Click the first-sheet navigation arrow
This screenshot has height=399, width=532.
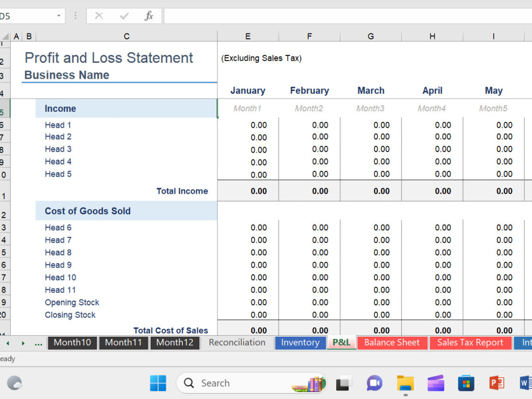tap(7, 343)
